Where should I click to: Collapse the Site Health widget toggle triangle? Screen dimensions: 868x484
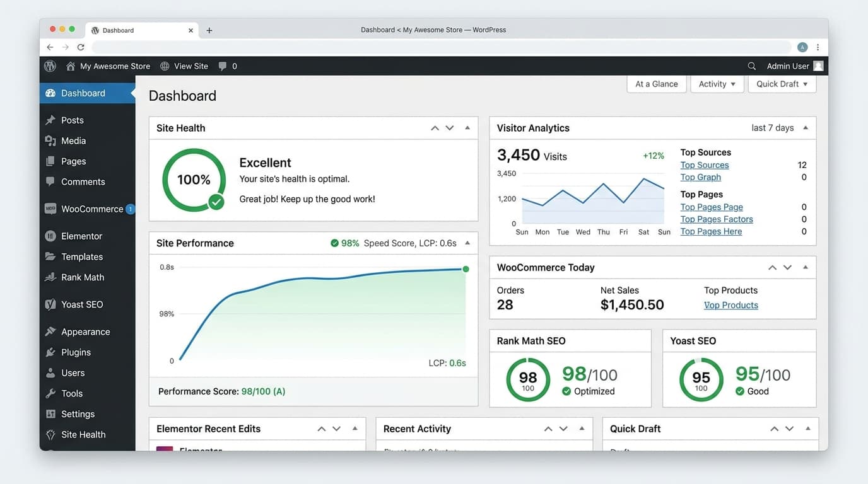pyautogui.click(x=467, y=128)
